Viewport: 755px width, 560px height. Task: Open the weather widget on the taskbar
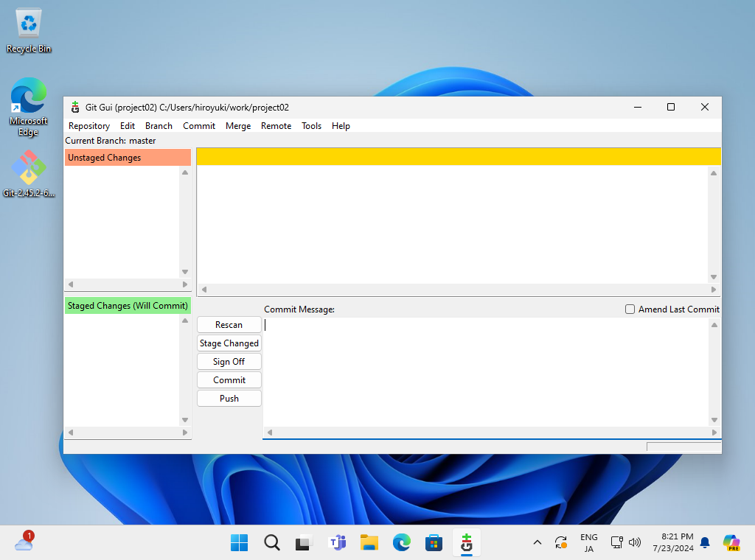(24, 542)
